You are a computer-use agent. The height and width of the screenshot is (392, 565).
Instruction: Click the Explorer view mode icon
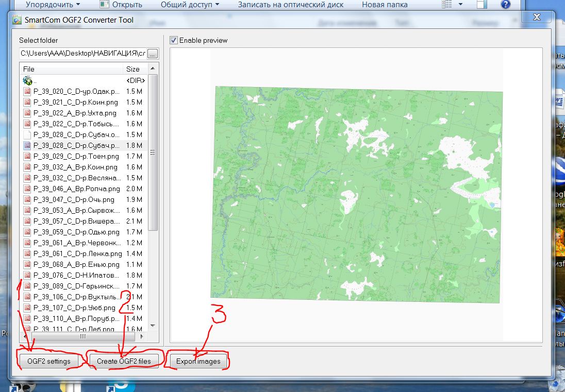click(x=448, y=5)
